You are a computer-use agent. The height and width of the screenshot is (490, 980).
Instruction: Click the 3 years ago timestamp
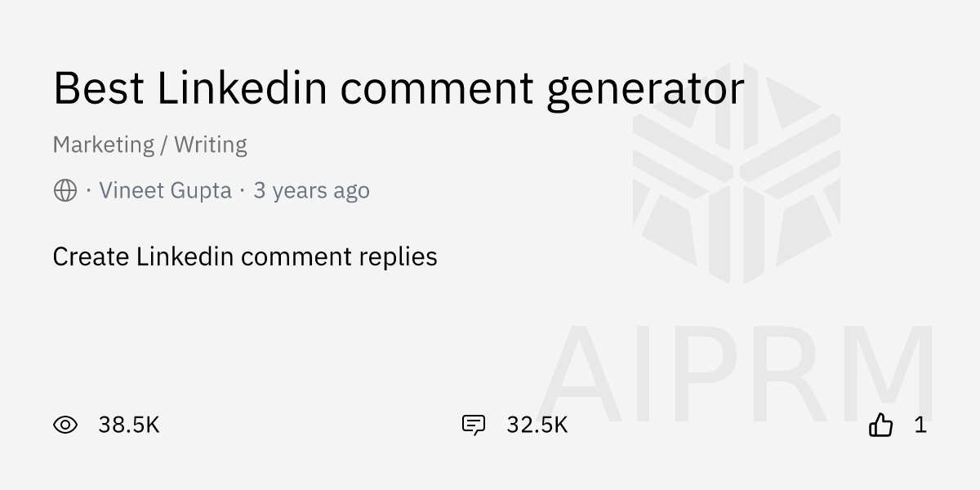(311, 191)
